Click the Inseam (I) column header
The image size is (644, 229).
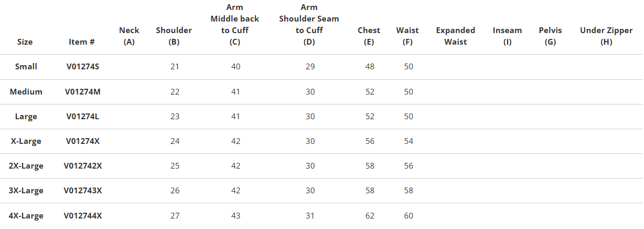click(x=507, y=36)
